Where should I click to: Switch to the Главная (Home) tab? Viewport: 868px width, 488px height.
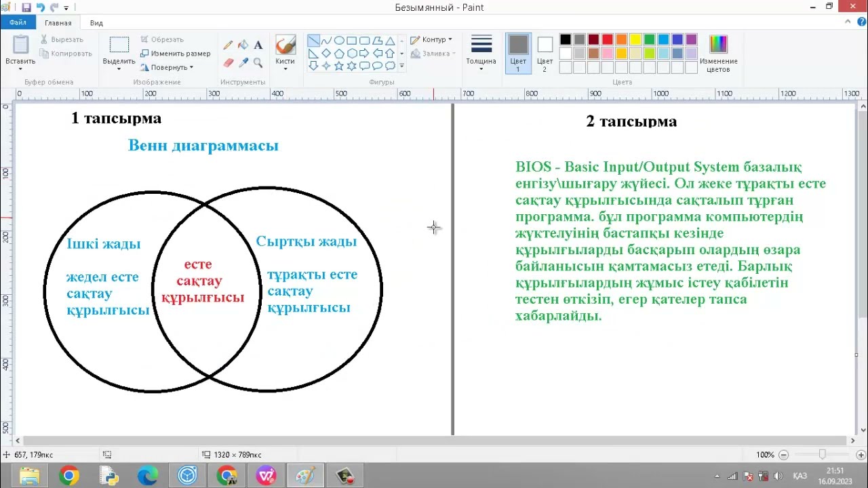58,23
